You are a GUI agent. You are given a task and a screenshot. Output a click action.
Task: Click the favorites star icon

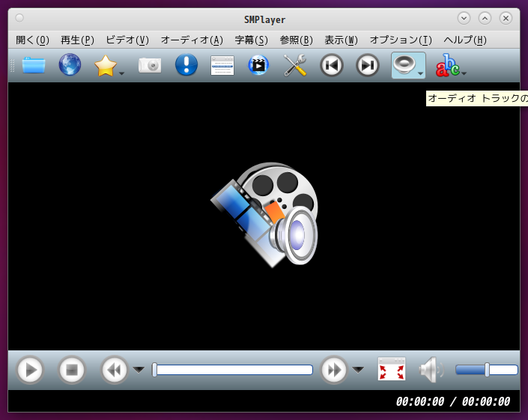click(106, 66)
